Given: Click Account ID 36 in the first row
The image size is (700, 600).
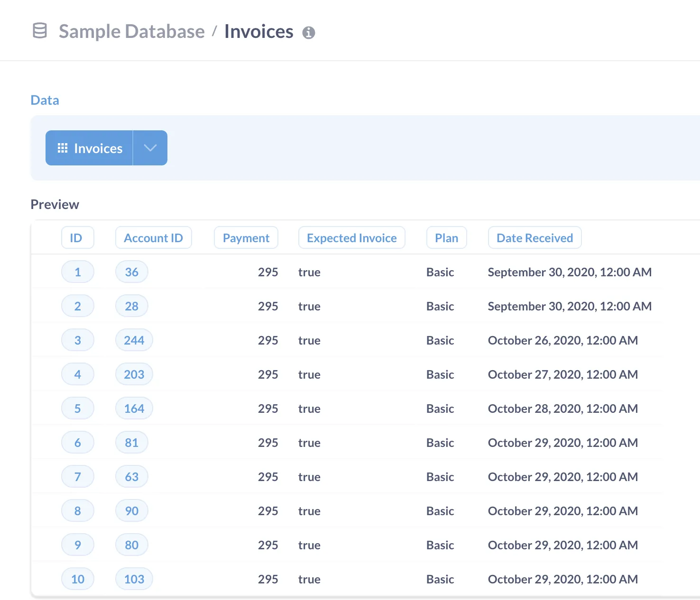Looking at the screenshot, I should tap(131, 272).
